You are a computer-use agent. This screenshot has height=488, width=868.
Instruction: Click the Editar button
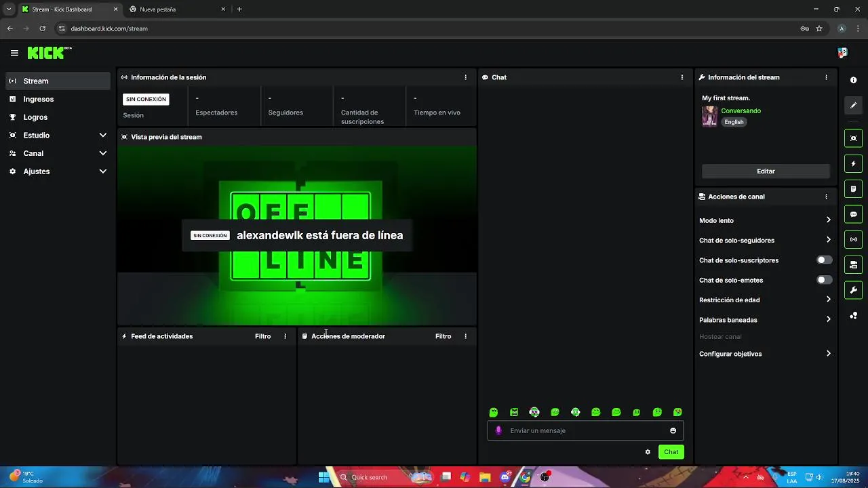coord(766,171)
